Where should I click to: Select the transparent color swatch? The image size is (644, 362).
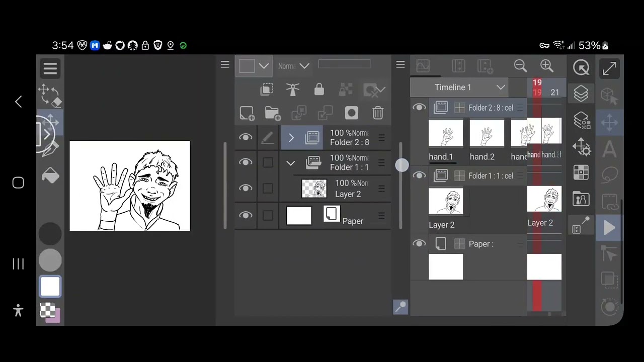(x=47, y=310)
